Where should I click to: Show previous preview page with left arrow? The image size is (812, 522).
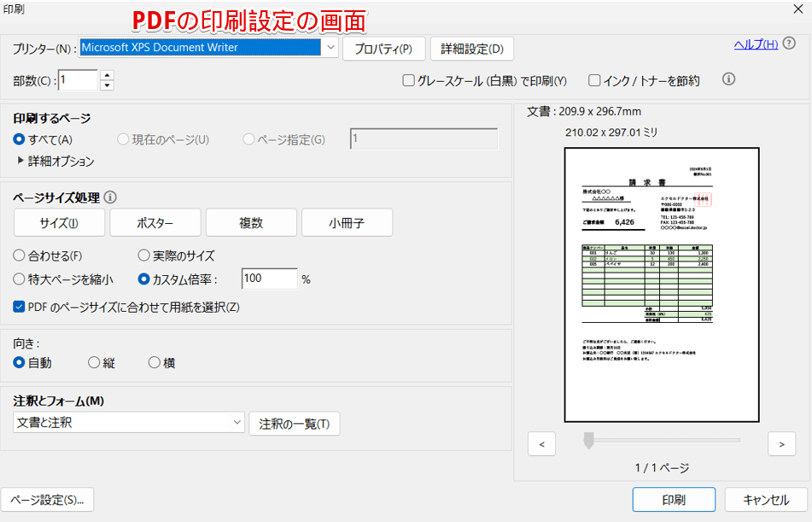coord(542,444)
